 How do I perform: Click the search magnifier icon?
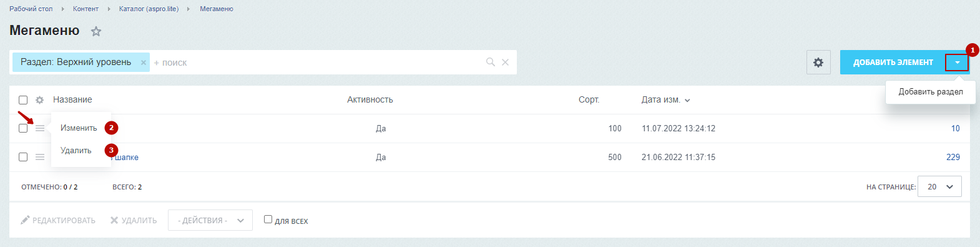pos(491,62)
